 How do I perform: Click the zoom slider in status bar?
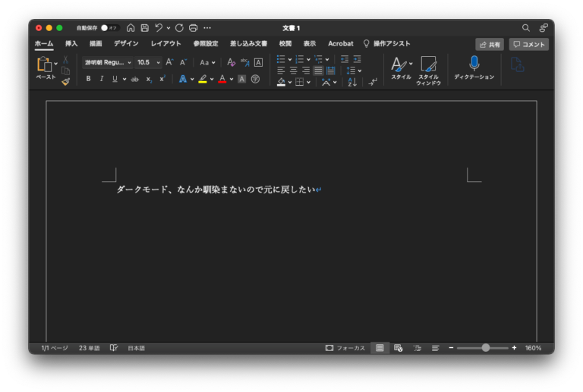tap(485, 348)
